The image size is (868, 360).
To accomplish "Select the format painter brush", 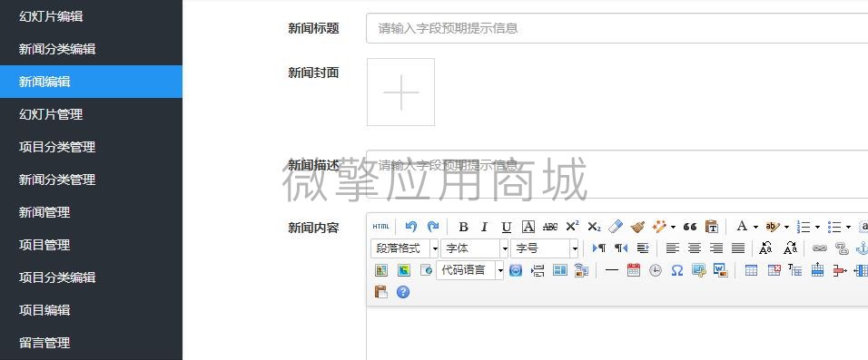I will coord(637,227).
